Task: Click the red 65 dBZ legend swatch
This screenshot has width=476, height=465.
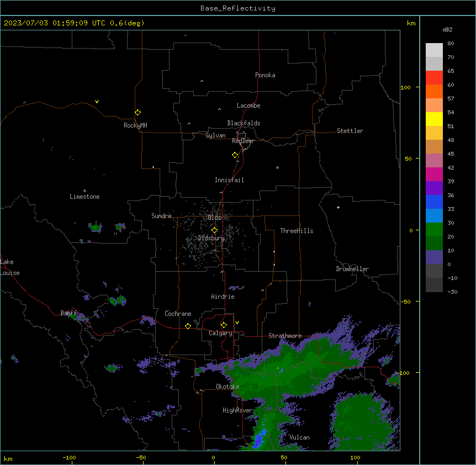Action: (434, 78)
